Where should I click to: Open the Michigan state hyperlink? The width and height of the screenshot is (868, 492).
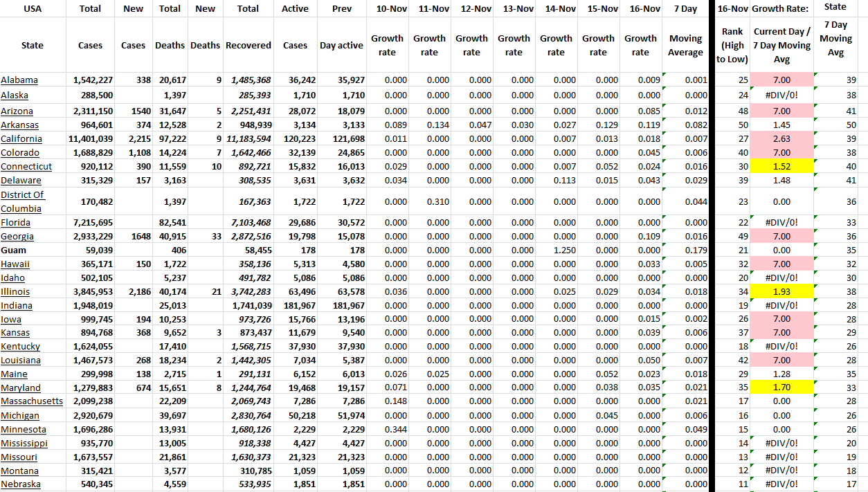20,415
